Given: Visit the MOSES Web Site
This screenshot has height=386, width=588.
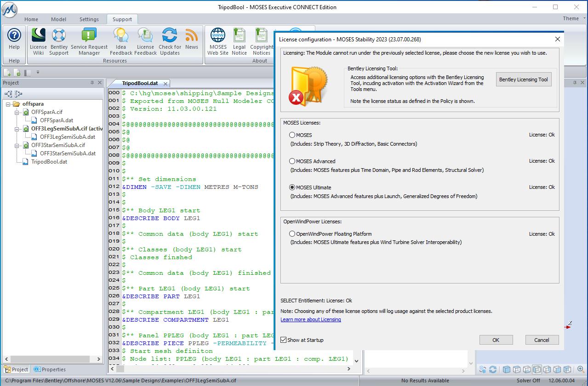Looking at the screenshot, I should (x=218, y=41).
